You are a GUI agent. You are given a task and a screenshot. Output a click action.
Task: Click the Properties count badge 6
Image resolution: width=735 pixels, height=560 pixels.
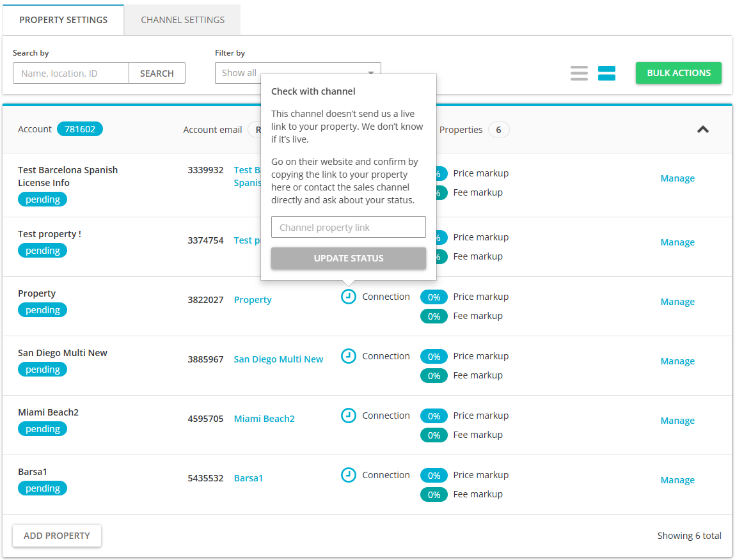tap(499, 130)
